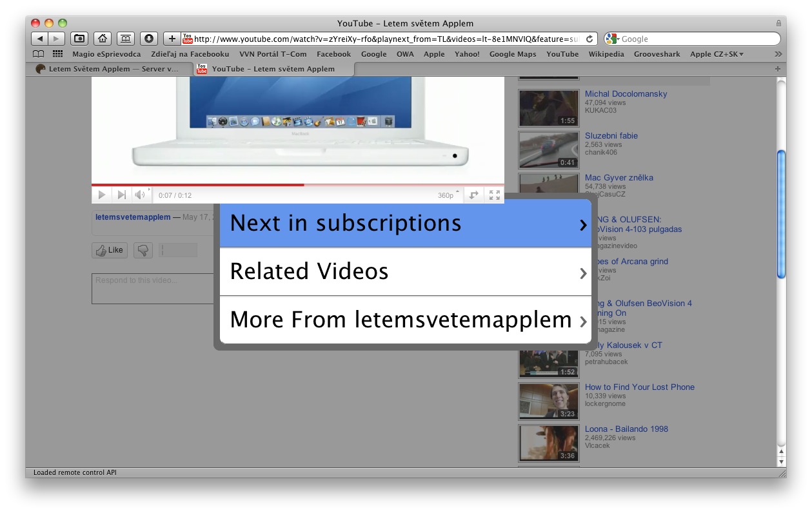Dislike the video with thumbs down

[143, 250]
